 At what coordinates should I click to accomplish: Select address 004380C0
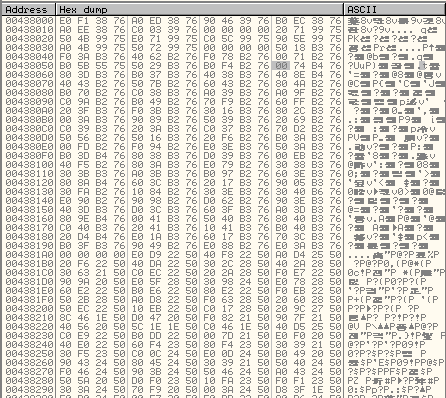click(29, 129)
